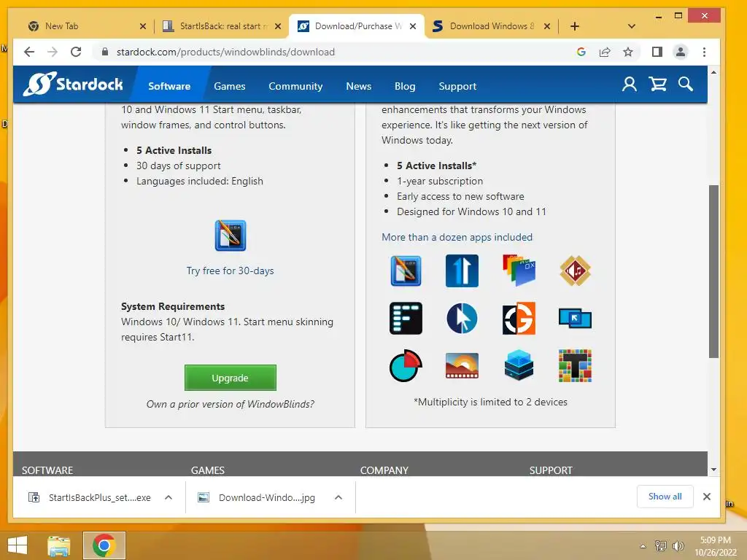Open the Windows Start button
The width and height of the screenshot is (747, 560).
pyautogui.click(x=18, y=545)
